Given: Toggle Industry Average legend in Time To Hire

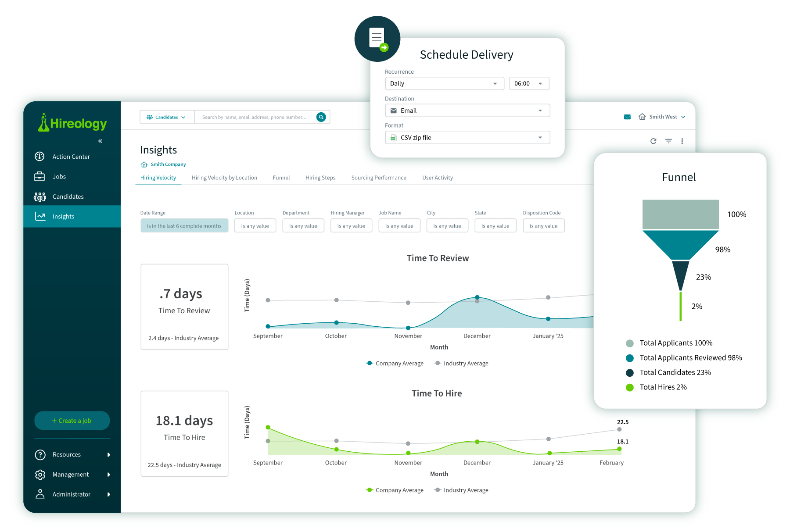Looking at the screenshot, I should pos(461,490).
